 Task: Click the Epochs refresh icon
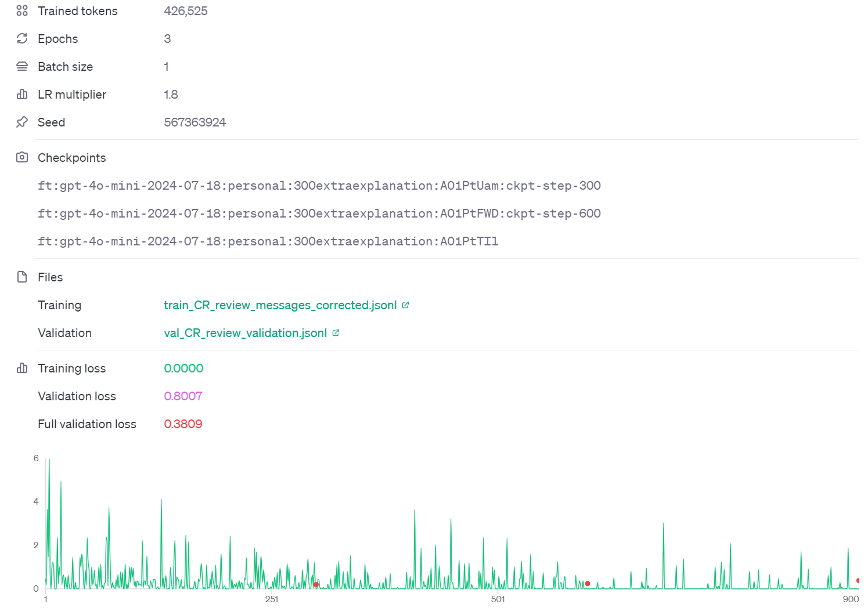pyautogui.click(x=21, y=38)
